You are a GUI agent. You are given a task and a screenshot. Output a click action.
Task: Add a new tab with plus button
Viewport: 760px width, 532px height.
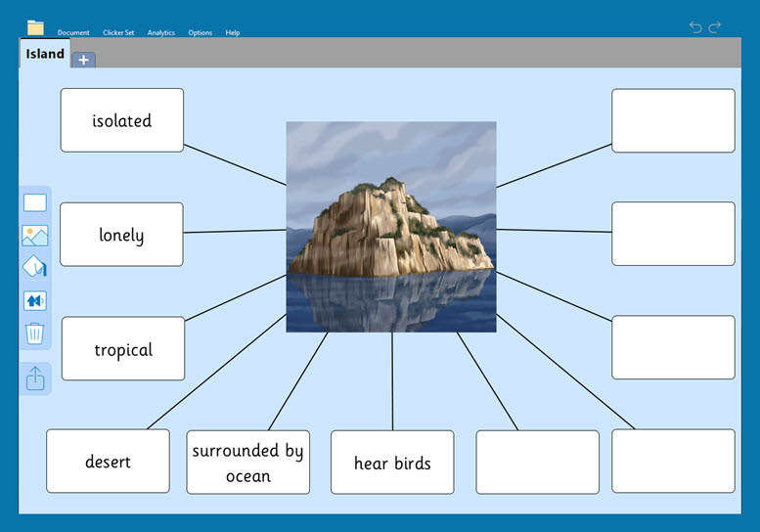point(83,60)
